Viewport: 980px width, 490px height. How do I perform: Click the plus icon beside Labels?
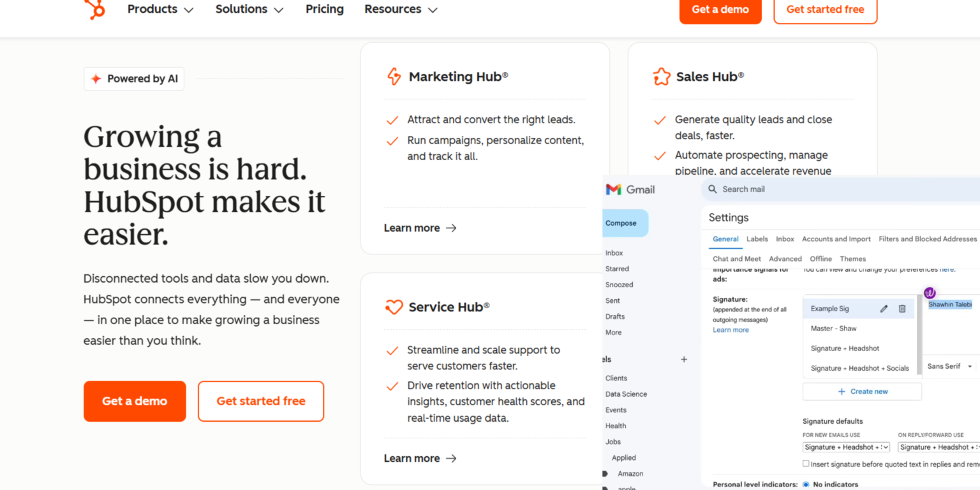pyautogui.click(x=684, y=359)
